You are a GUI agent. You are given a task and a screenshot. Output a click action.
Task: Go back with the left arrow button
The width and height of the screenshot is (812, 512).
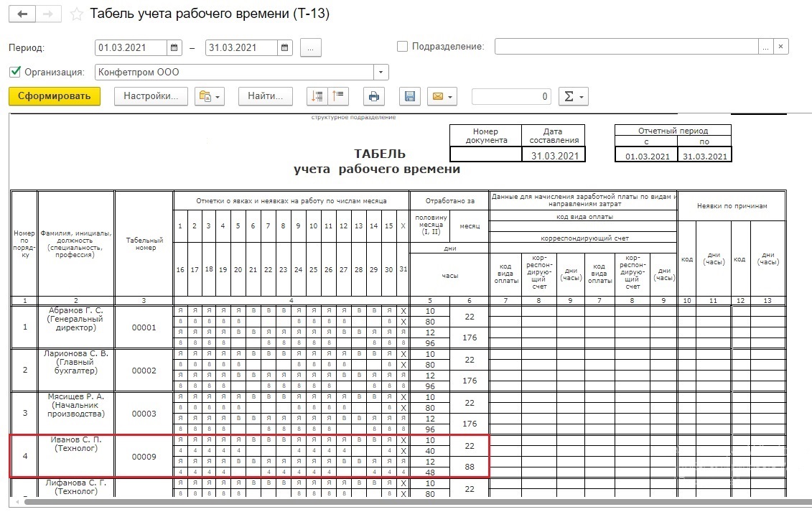click(x=22, y=14)
